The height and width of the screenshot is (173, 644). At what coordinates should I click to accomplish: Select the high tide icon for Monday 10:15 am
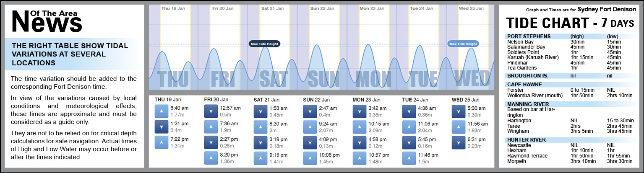[359, 127]
